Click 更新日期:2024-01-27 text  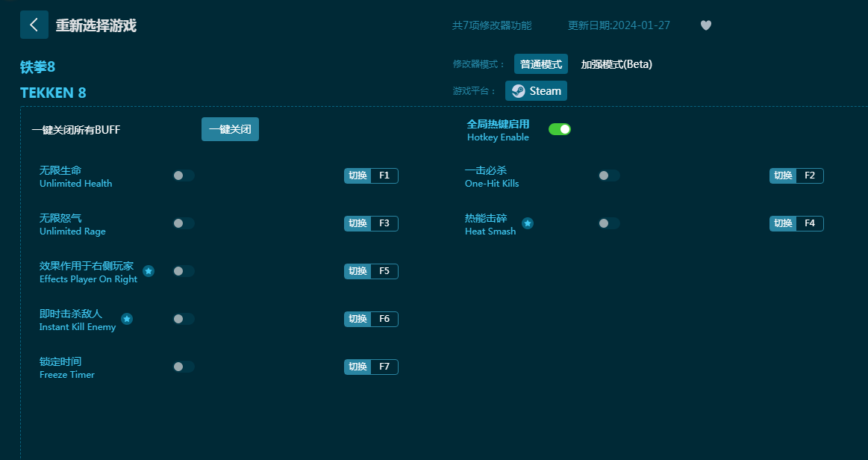coord(619,25)
